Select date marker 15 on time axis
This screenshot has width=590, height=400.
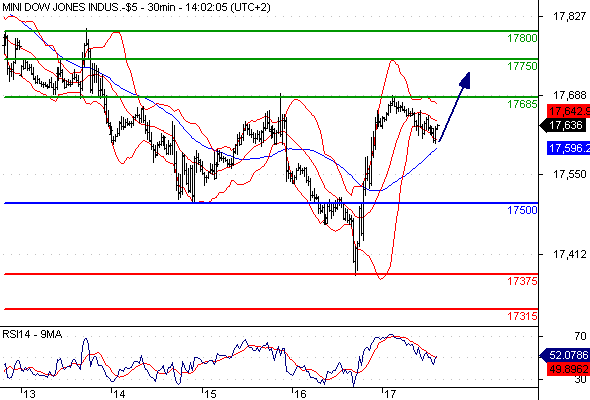(210, 394)
